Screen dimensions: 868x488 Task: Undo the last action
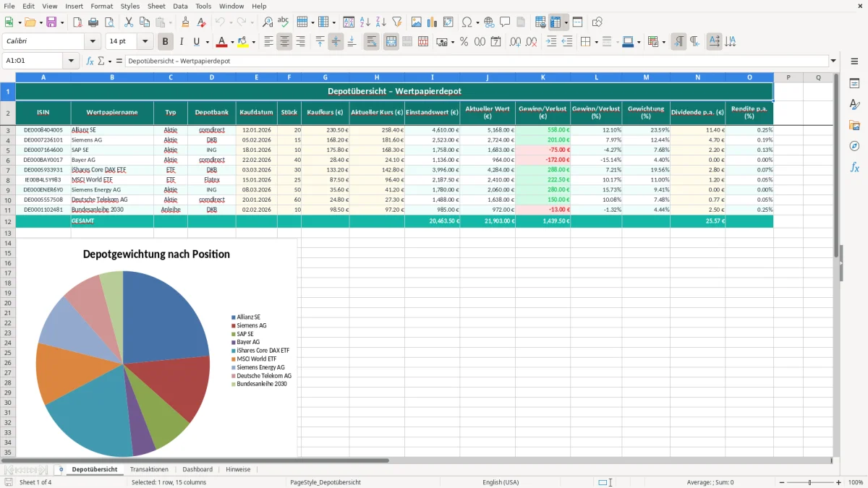[x=220, y=22]
